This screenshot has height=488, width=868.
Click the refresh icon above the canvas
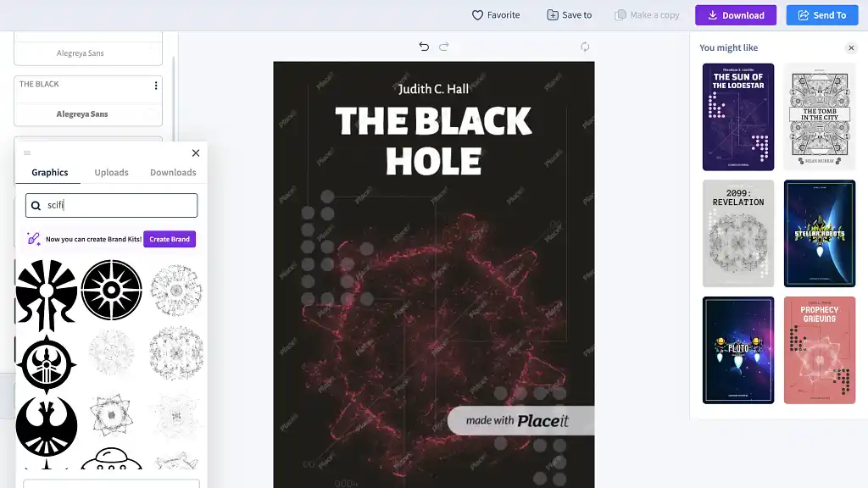[x=585, y=47]
